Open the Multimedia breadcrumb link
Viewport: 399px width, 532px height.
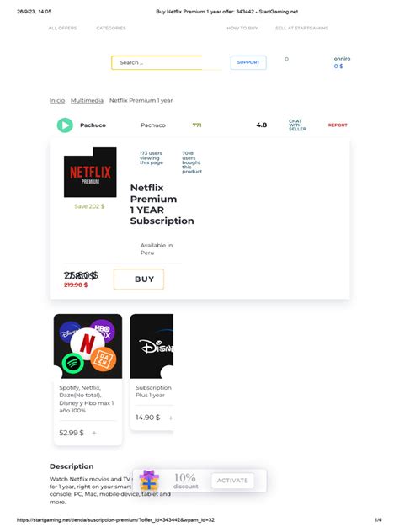tap(87, 100)
